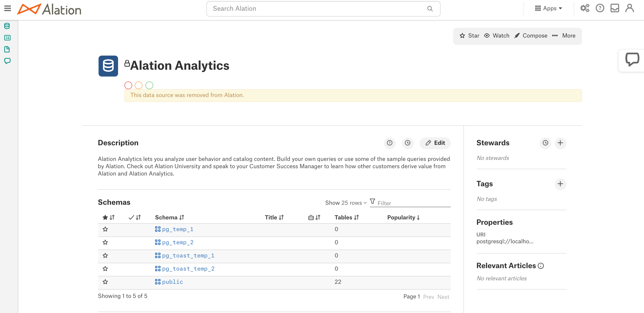Sort by Title column
644x313 pixels.
pyautogui.click(x=274, y=217)
